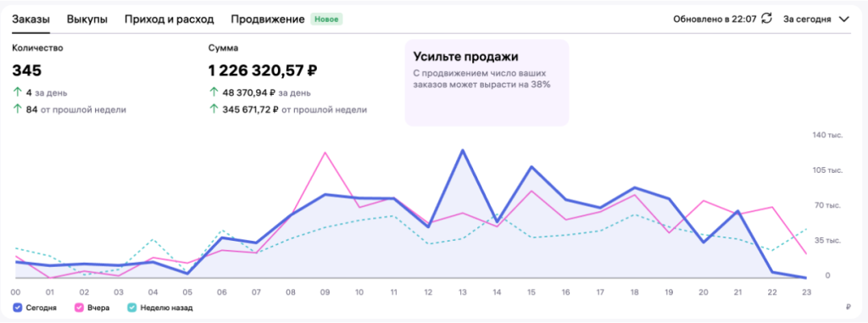Click 345 671,72 ₽ от прошлой недели
Viewport: 868px width, 323px height.
tap(288, 109)
